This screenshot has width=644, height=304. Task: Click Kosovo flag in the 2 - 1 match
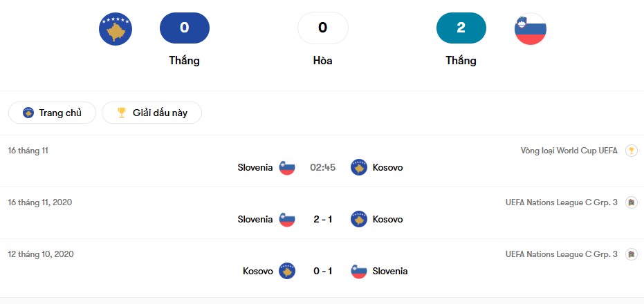pyautogui.click(x=358, y=219)
